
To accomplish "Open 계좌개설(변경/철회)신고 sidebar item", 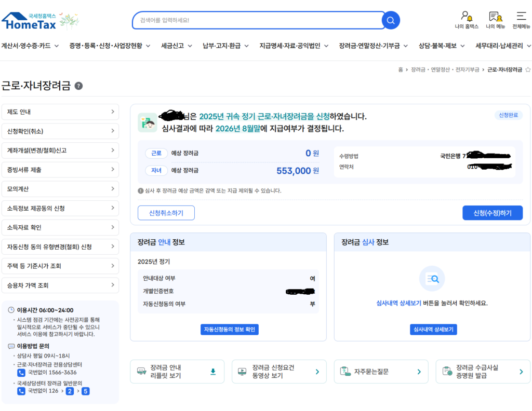I will coord(60,150).
